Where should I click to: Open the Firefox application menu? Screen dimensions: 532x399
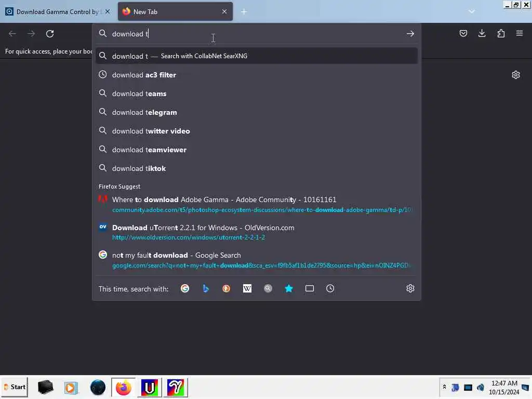520,33
